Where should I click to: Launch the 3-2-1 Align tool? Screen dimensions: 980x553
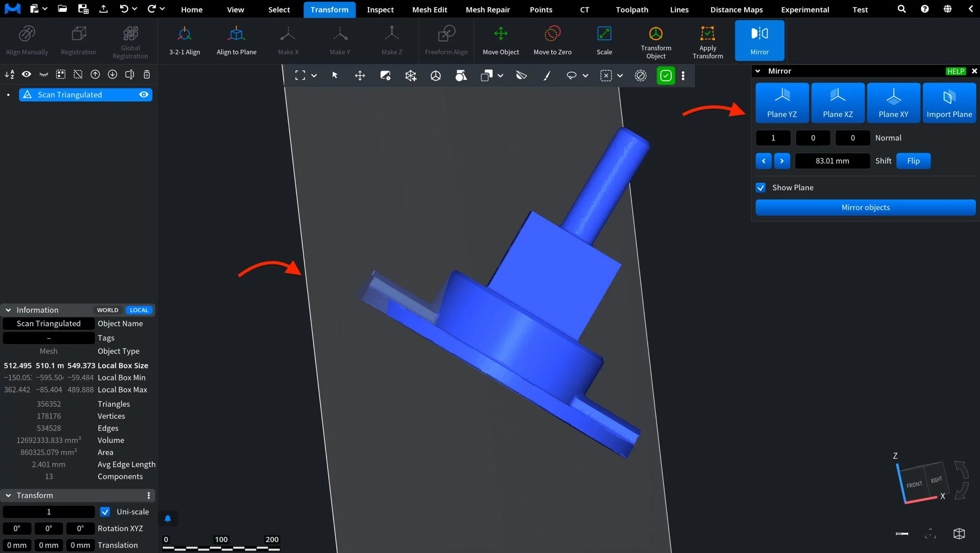[x=185, y=41]
